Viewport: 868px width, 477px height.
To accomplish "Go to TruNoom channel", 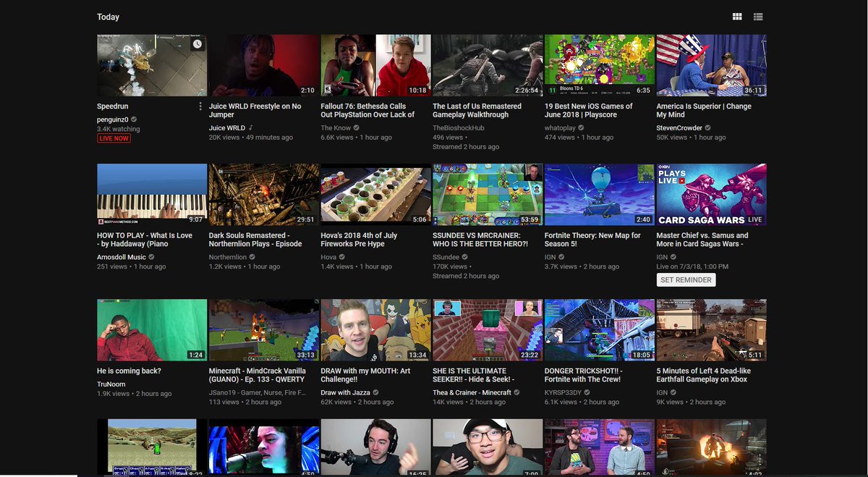I will 112,384.
